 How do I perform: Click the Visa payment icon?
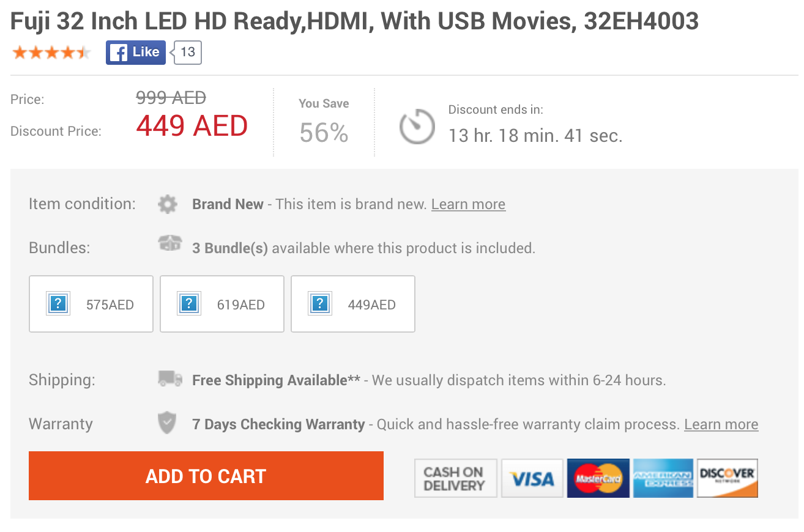coord(532,478)
